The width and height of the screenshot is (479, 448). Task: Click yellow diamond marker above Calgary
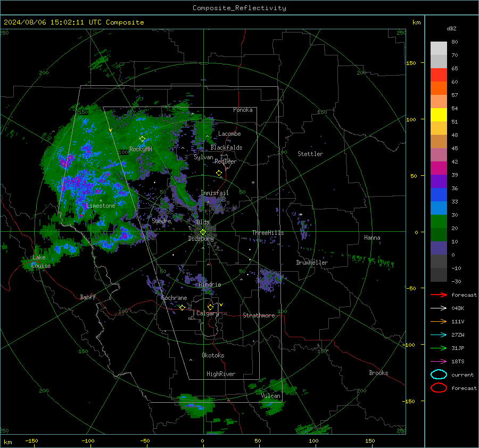(210, 307)
